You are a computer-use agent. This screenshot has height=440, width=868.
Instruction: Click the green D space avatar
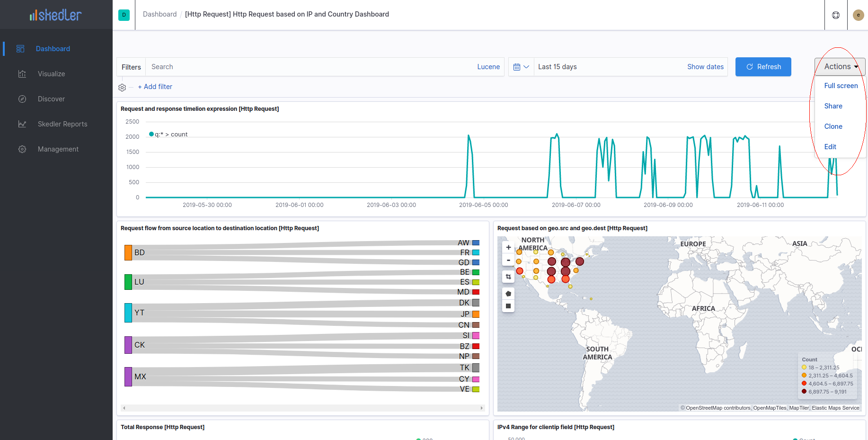point(124,15)
